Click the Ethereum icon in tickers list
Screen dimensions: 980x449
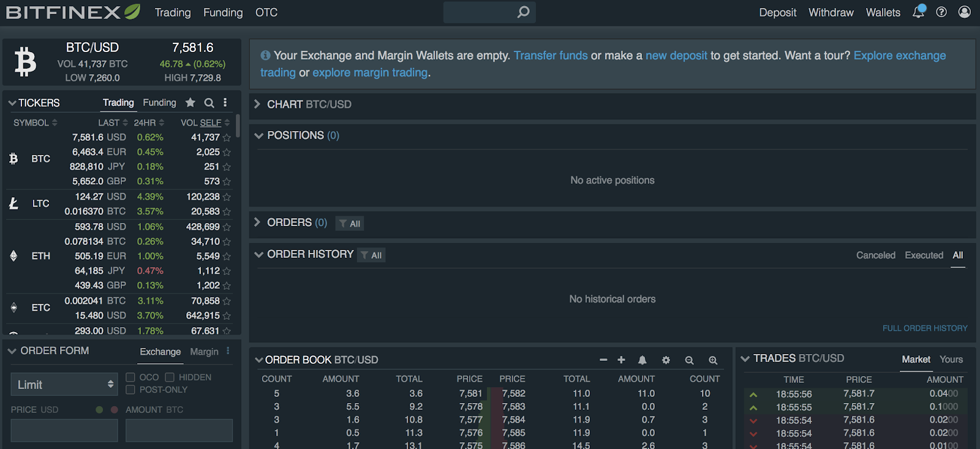coord(13,255)
